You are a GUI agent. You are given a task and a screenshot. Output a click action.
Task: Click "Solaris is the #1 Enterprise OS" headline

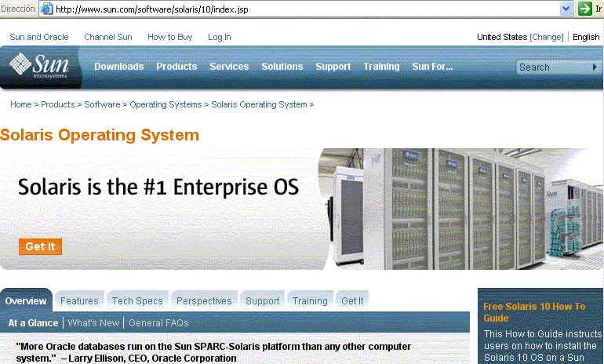pyautogui.click(x=158, y=187)
